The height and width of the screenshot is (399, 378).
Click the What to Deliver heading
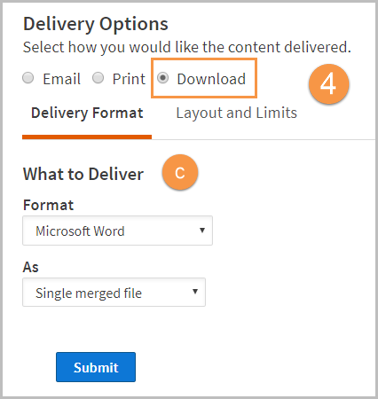click(x=83, y=174)
